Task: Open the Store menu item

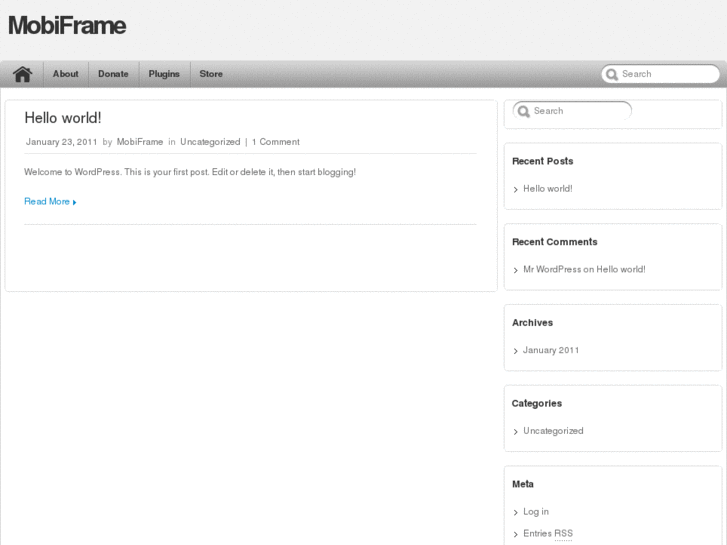Action: 211,74
